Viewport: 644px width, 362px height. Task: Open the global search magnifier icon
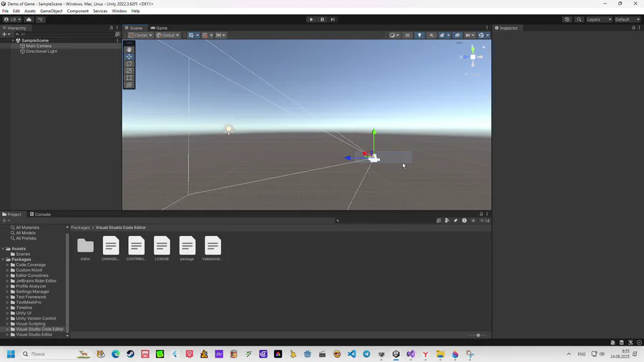pos(579,19)
